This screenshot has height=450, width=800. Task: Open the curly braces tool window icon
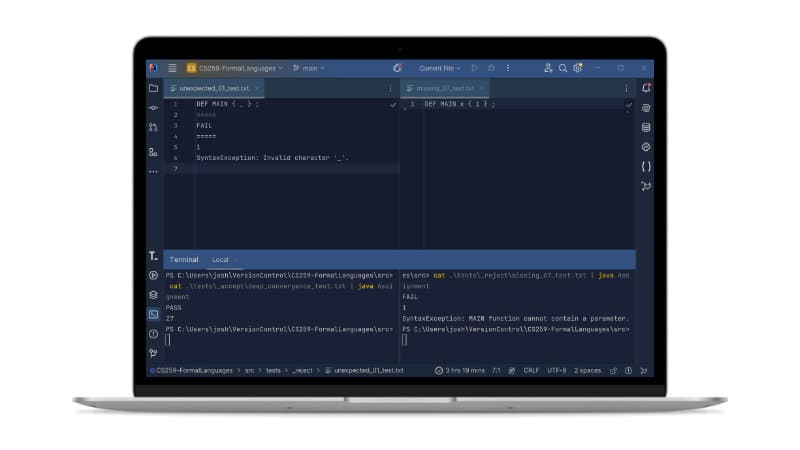[646, 166]
